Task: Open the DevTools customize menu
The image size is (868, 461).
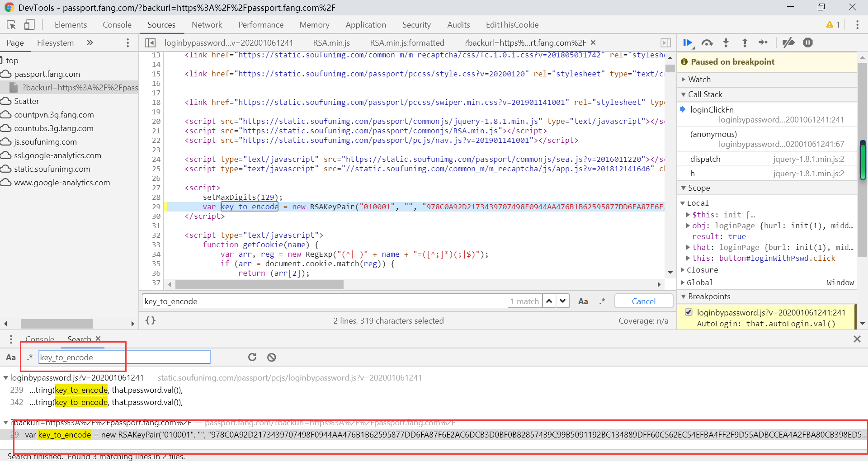Action: click(857, 25)
